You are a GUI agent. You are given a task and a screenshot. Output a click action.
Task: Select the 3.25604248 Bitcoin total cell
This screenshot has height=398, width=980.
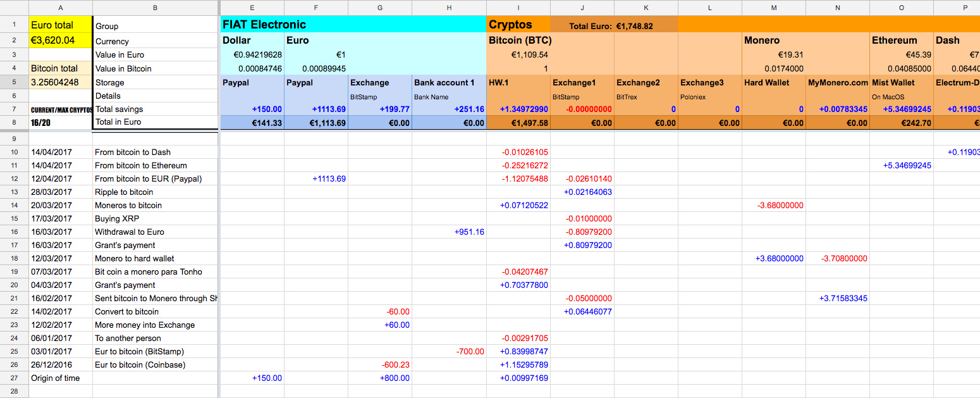[60, 82]
